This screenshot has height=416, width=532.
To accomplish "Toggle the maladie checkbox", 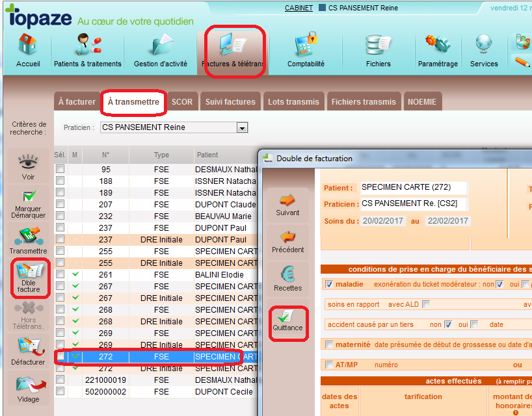I will pos(328,284).
